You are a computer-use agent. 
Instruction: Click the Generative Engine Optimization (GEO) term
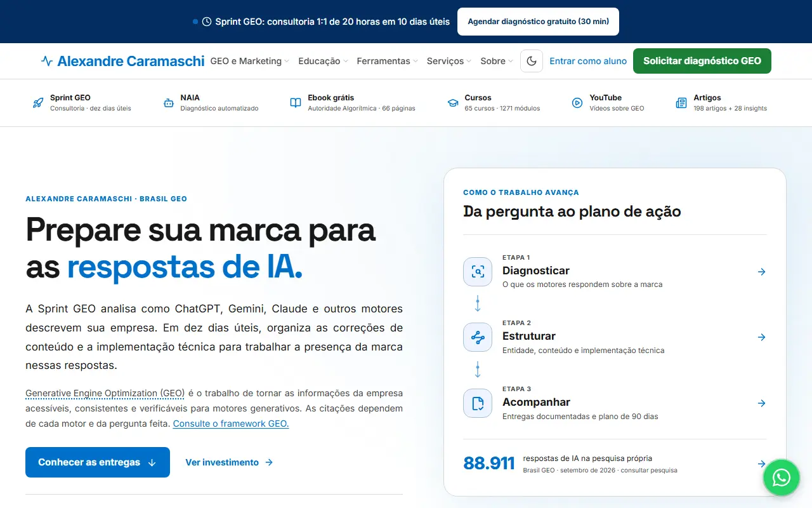pos(105,393)
